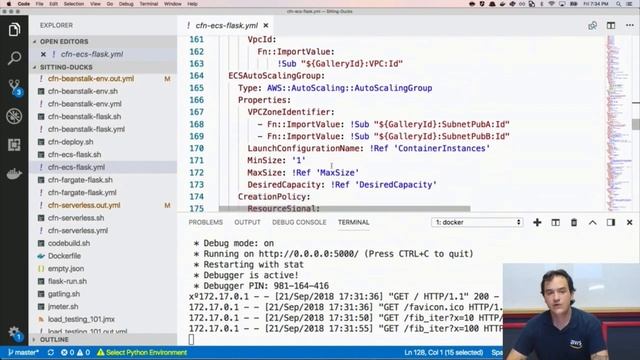This screenshot has width=640, height=360.
Task: Maximize the panel with up chevron
Action: [x=593, y=222]
